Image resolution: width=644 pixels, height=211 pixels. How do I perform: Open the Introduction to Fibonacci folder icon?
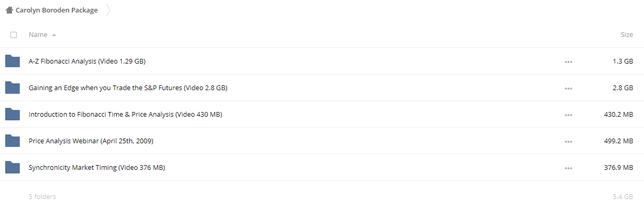tap(12, 114)
